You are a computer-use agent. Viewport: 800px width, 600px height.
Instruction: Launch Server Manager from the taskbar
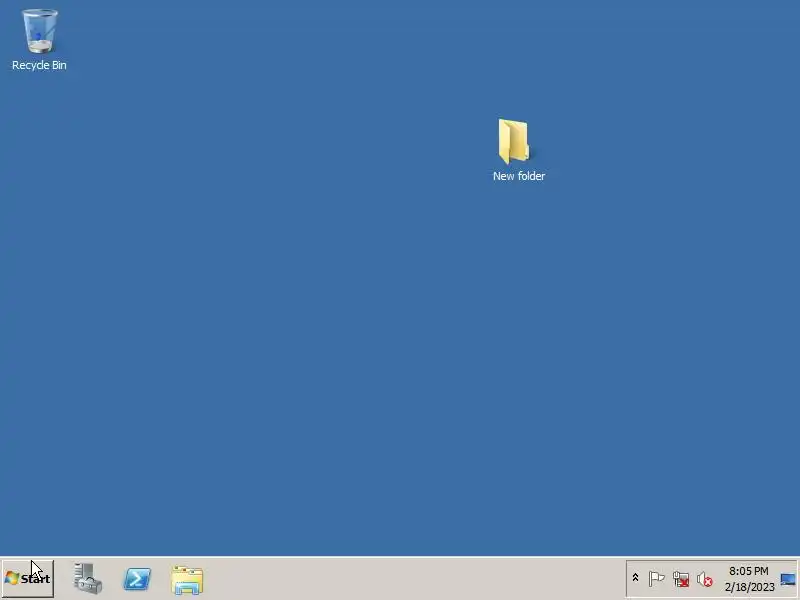(x=87, y=579)
